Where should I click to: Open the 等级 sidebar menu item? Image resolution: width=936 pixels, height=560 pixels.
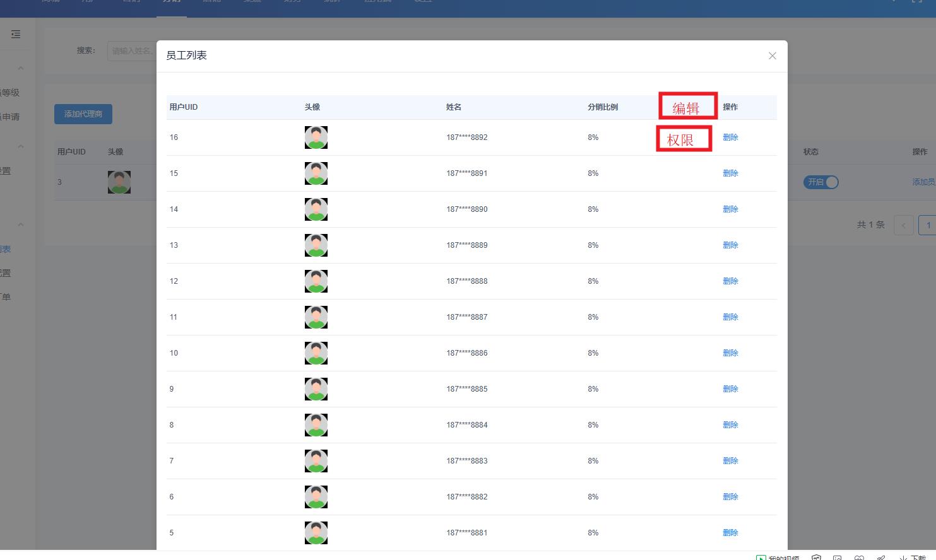coord(10,93)
